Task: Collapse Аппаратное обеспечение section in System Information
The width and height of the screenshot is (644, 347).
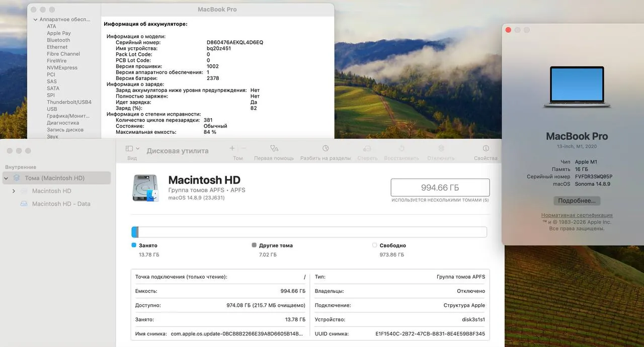Action: point(36,20)
